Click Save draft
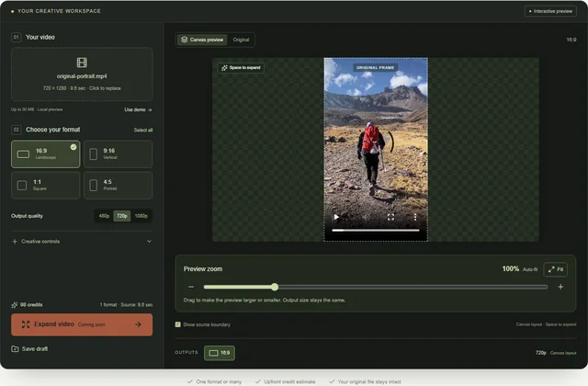 [29, 349]
